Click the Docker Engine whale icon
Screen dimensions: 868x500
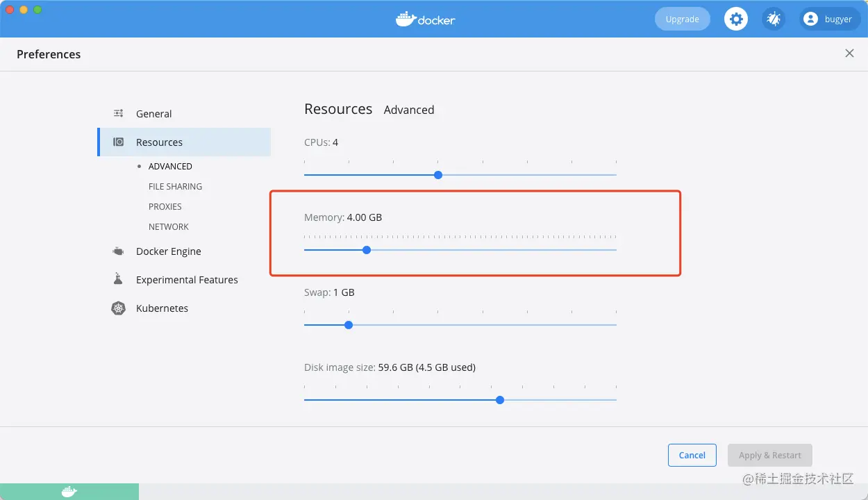tap(119, 251)
